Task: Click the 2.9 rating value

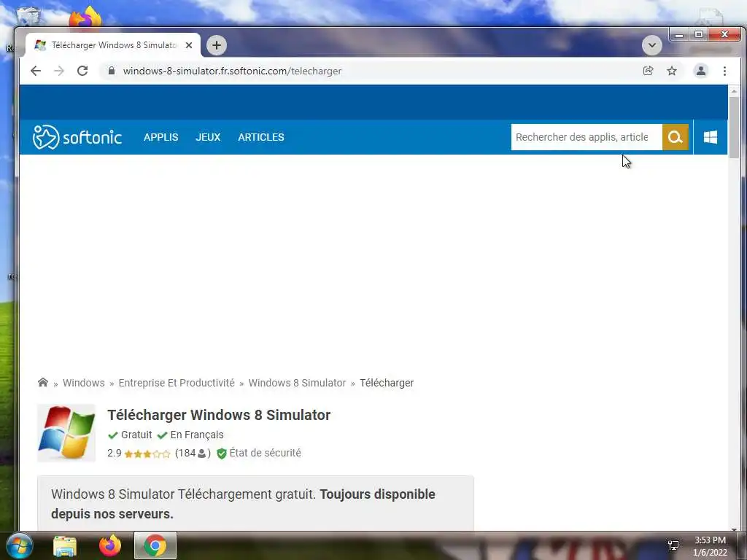Action: [115, 453]
